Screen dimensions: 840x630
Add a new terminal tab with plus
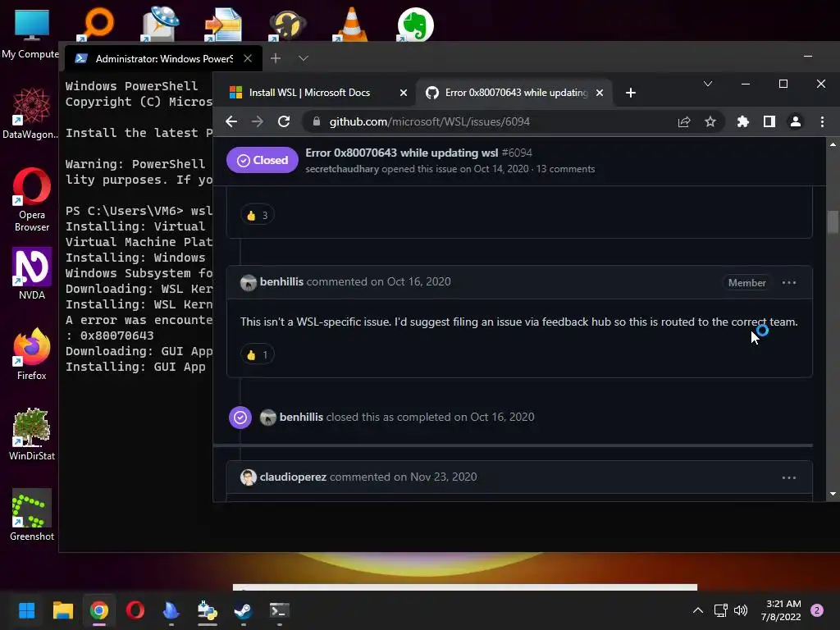[276, 58]
